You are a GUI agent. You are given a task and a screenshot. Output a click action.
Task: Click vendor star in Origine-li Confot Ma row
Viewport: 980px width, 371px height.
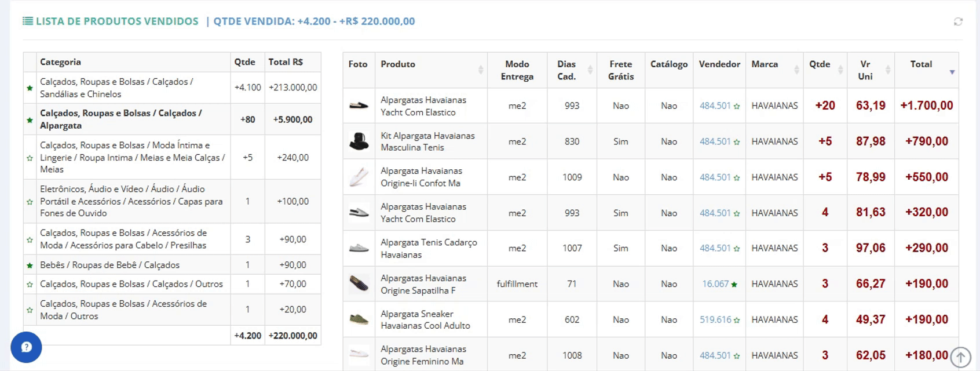point(737,178)
